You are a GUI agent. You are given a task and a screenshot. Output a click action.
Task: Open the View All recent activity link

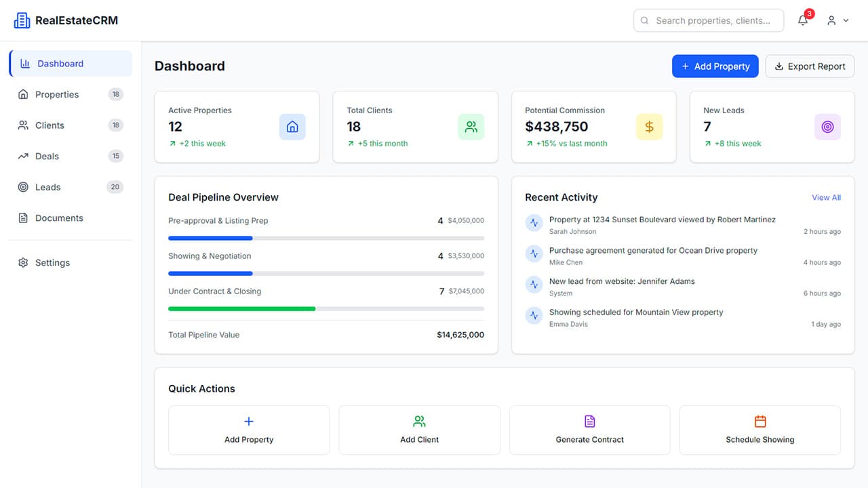tap(826, 197)
